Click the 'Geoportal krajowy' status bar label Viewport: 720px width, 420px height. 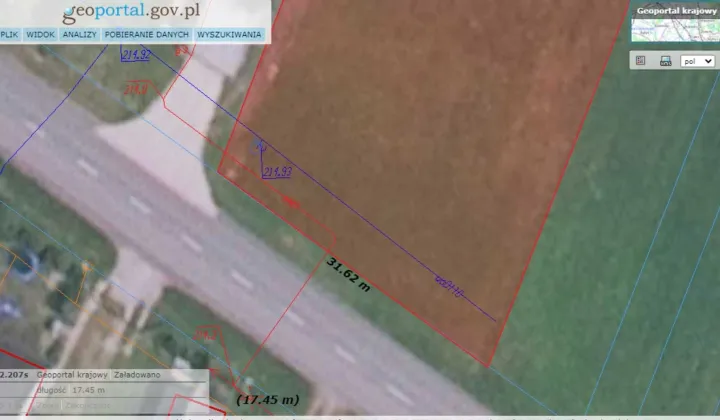[x=72, y=375]
